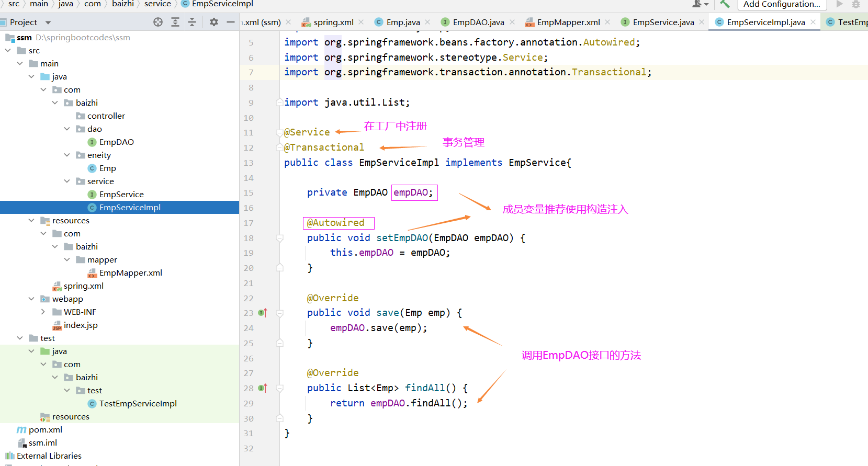Open Project panel settings gear
This screenshot has height=466, width=868.
click(x=214, y=22)
